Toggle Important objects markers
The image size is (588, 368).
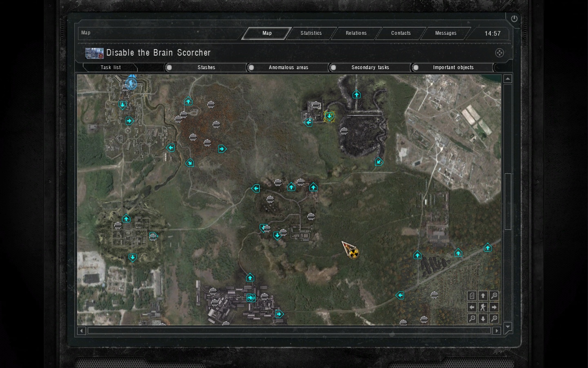pyautogui.click(x=453, y=67)
